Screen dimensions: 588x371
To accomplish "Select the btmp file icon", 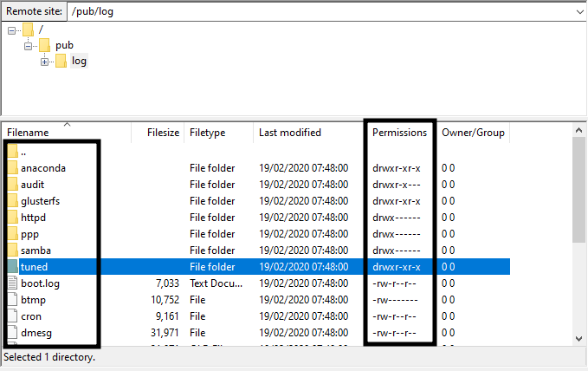I will click(12, 300).
